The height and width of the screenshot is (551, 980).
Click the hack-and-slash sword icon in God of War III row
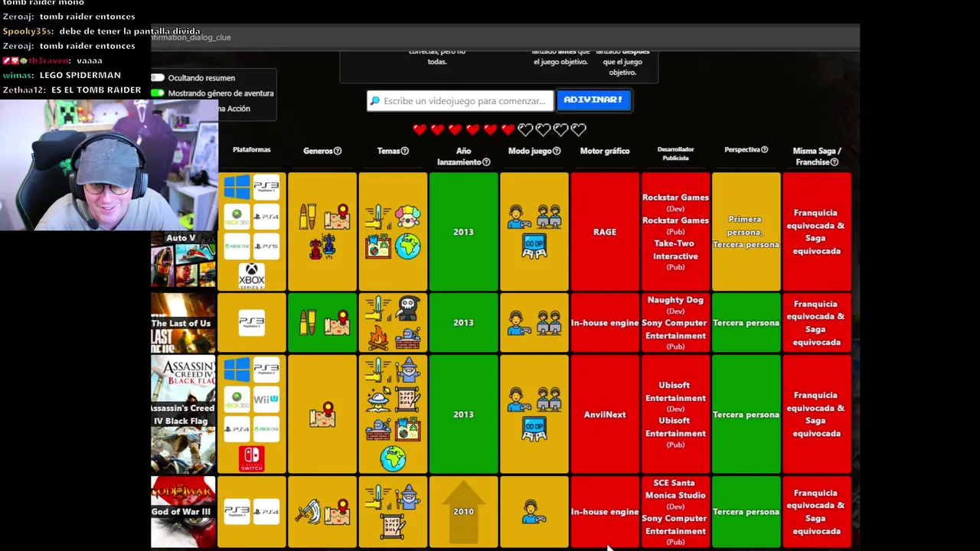point(308,511)
